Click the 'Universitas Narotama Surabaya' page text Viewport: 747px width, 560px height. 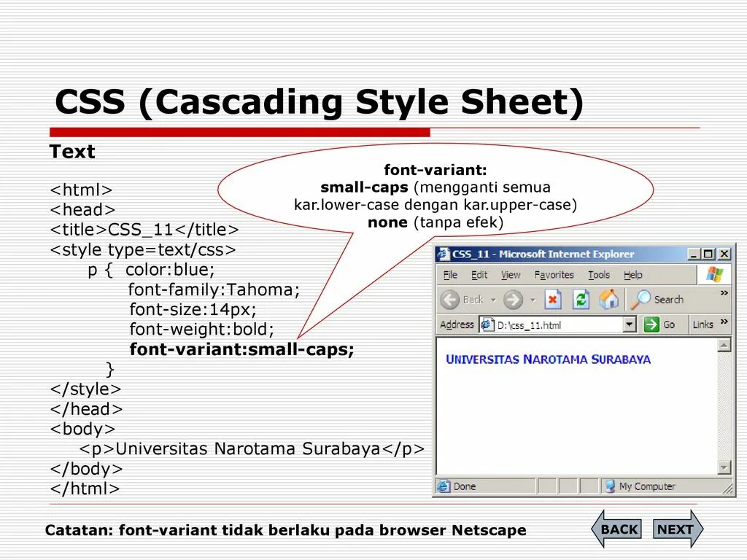tap(549, 359)
